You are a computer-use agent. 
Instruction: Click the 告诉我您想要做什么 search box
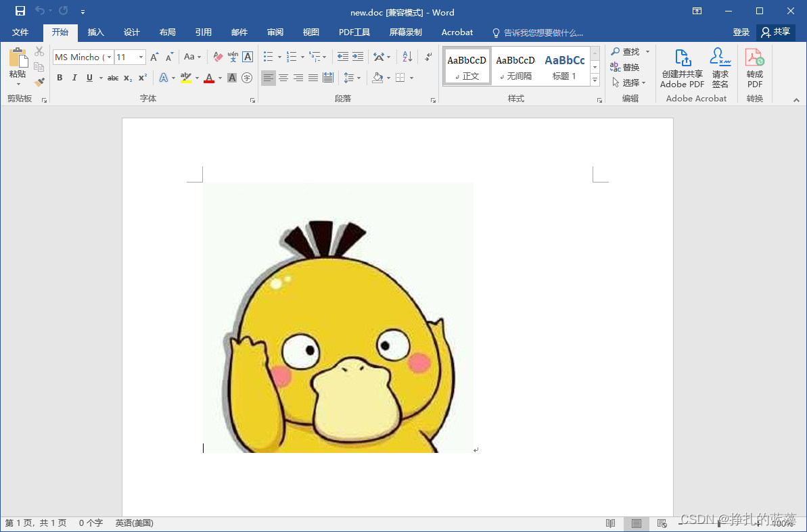click(538, 33)
